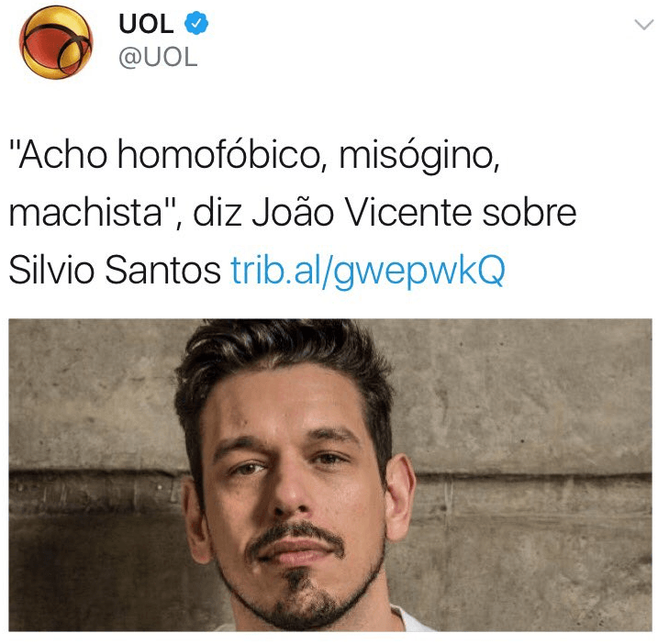Click the word "diz" in the tweet text

tap(217, 213)
